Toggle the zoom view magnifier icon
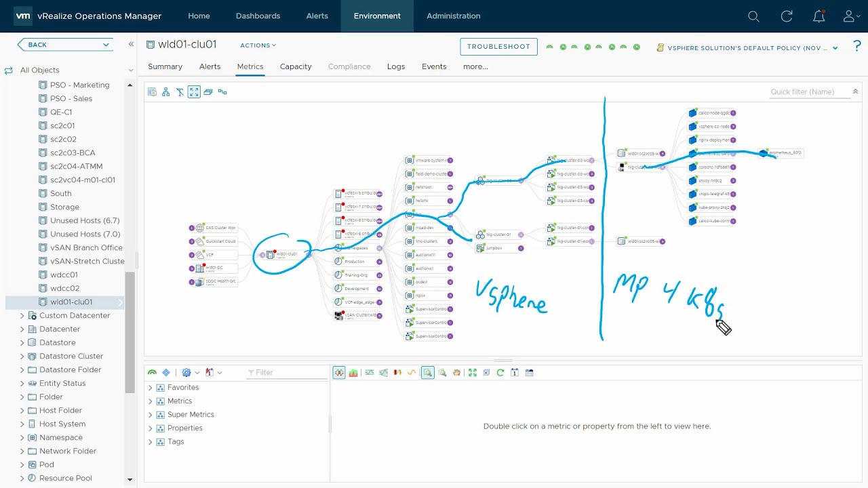 [427, 373]
